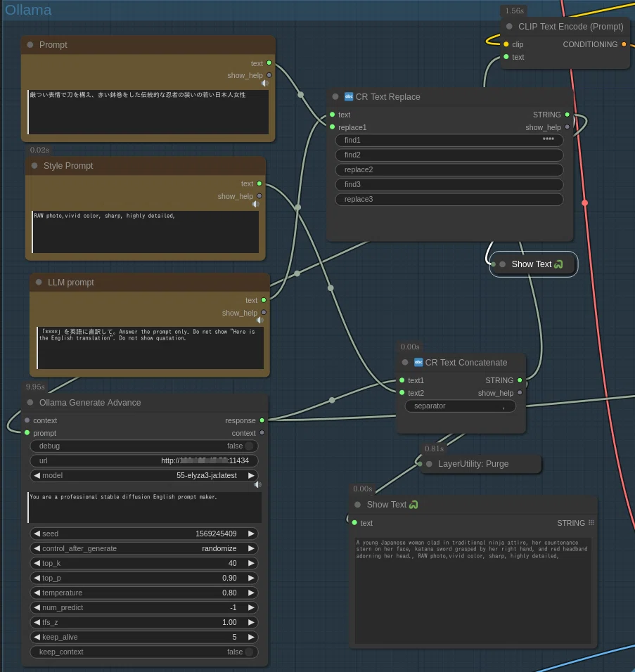Select the collapsed Show Text node
Image resolution: width=635 pixels, height=672 pixels.
[534, 264]
